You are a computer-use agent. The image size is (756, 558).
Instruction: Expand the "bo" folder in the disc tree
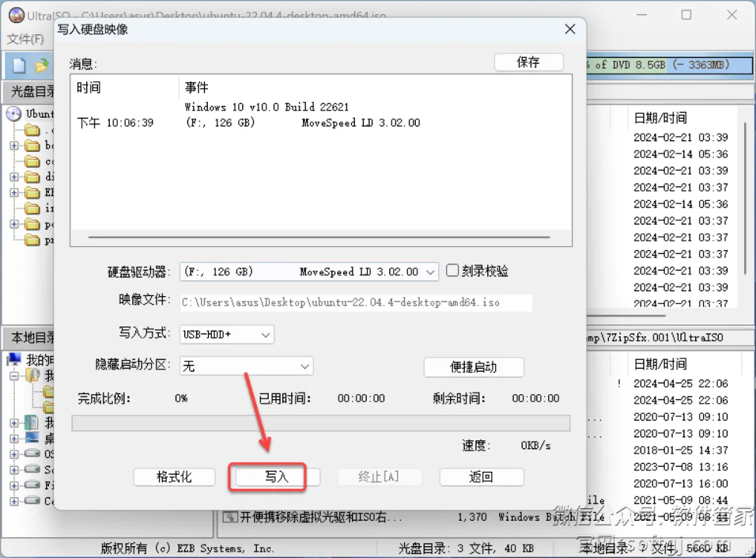tap(14, 146)
